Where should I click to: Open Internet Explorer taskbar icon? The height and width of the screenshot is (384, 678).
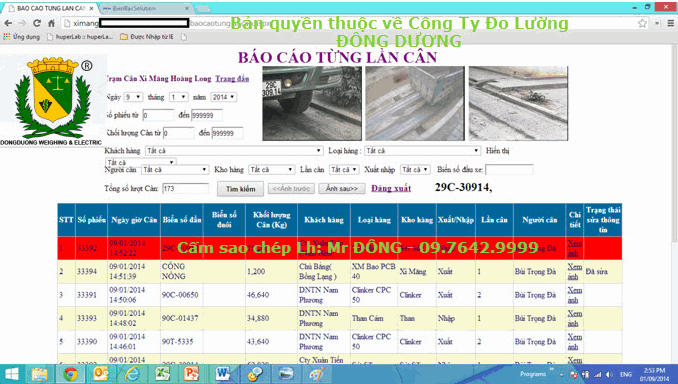131,374
